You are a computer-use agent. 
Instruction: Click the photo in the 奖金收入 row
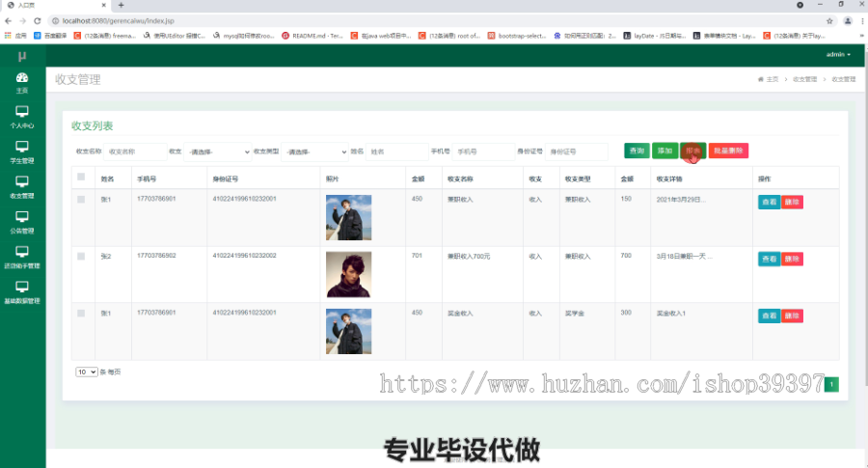tap(349, 331)
